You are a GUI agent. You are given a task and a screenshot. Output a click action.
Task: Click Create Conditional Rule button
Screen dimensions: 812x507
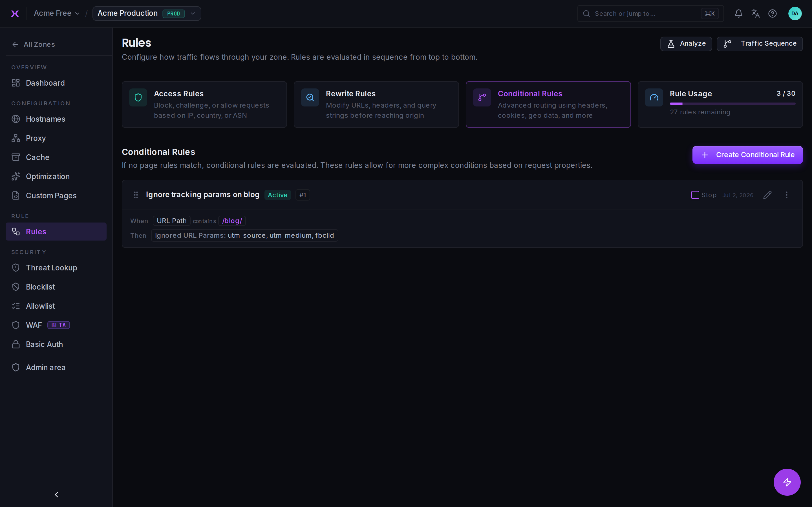tap(747, 155)
